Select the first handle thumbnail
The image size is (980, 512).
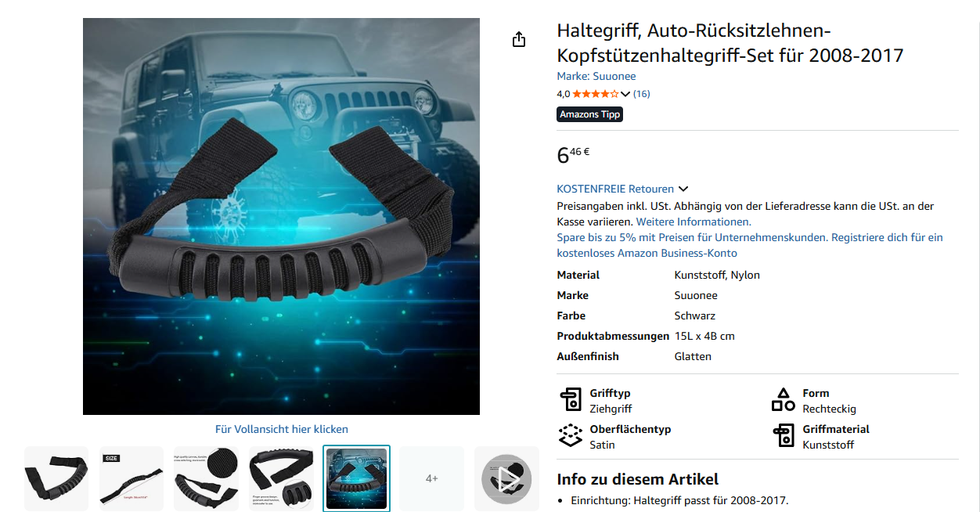[56, 478]
